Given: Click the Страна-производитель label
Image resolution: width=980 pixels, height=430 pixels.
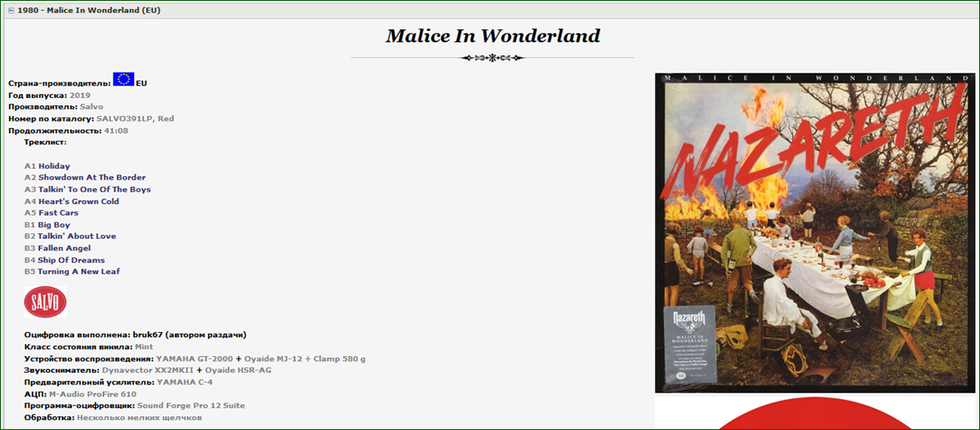Looking at the screenshot, I should pos(59,83).
